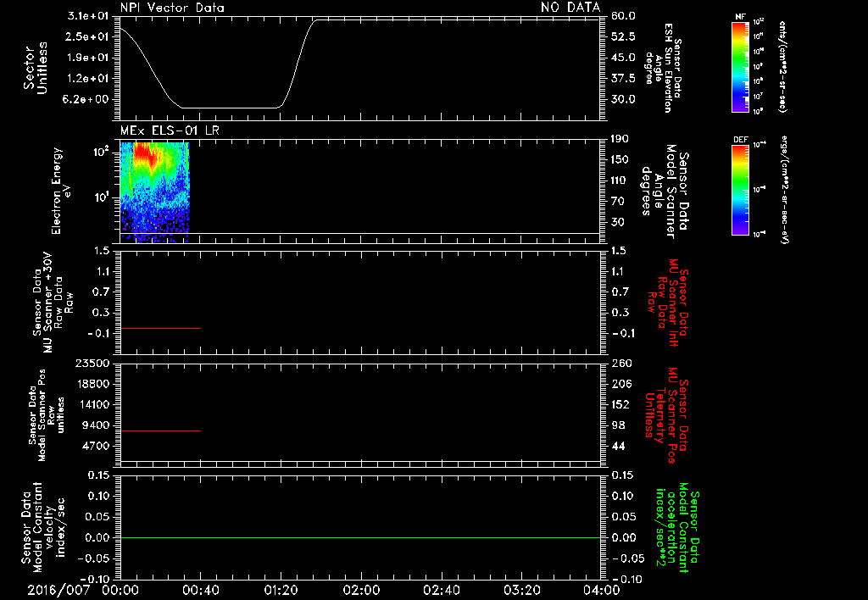Click the "110" scanner angle tick value
Screen dimensions: 868x600
(620, 181)
